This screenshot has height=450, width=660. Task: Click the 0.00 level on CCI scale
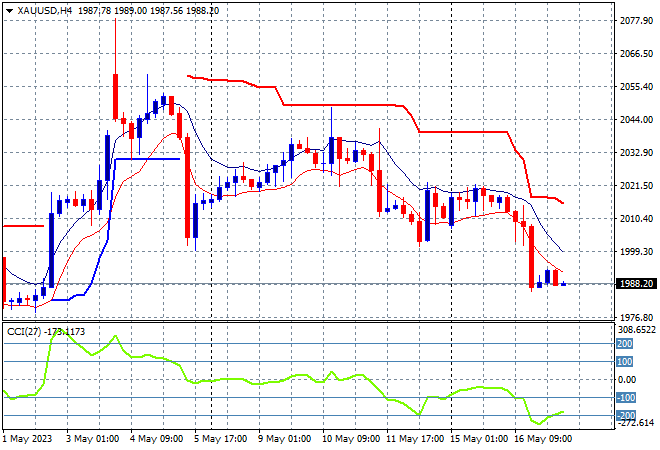627,380
